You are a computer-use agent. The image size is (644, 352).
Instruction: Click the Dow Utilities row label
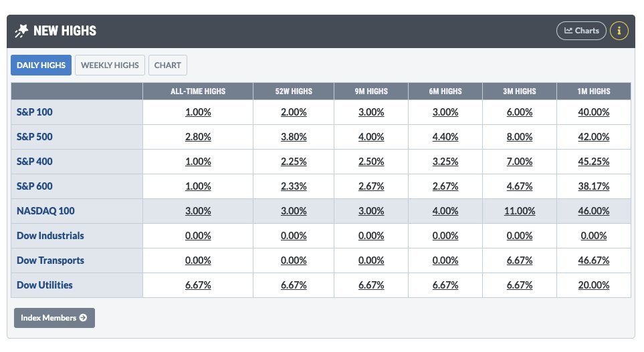[x=45, y=285]
